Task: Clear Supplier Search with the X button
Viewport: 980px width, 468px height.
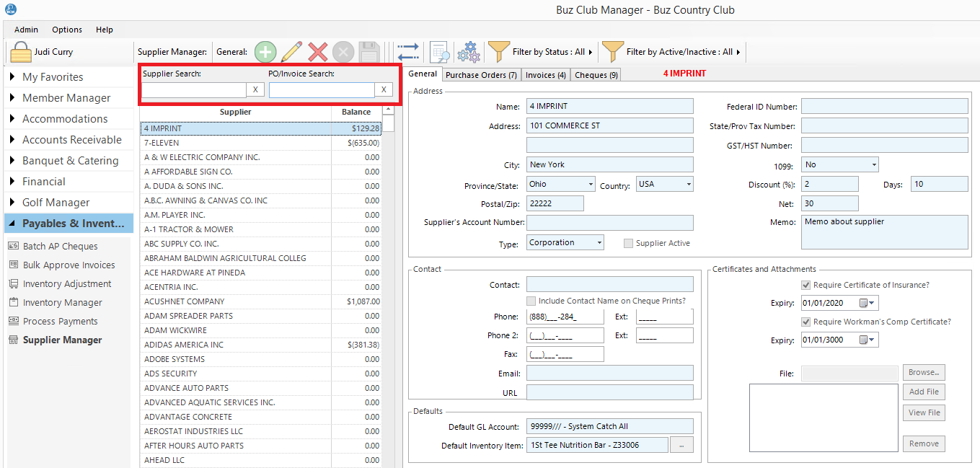Action: [x=255, y=89]
